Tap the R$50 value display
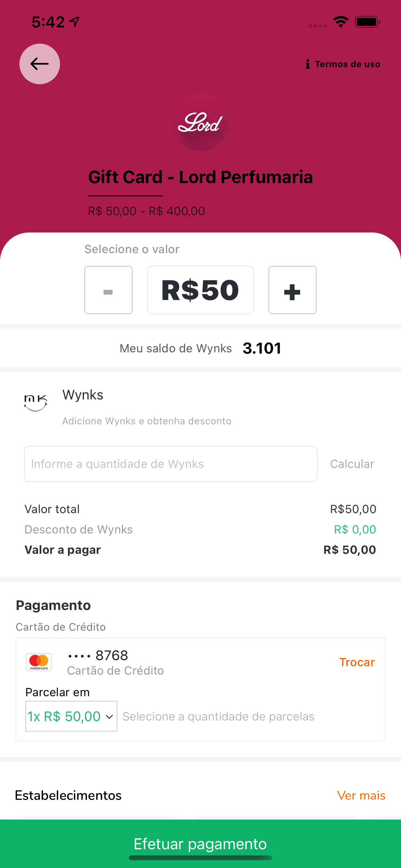Screen dimensions: 401x868 point(200,290)
